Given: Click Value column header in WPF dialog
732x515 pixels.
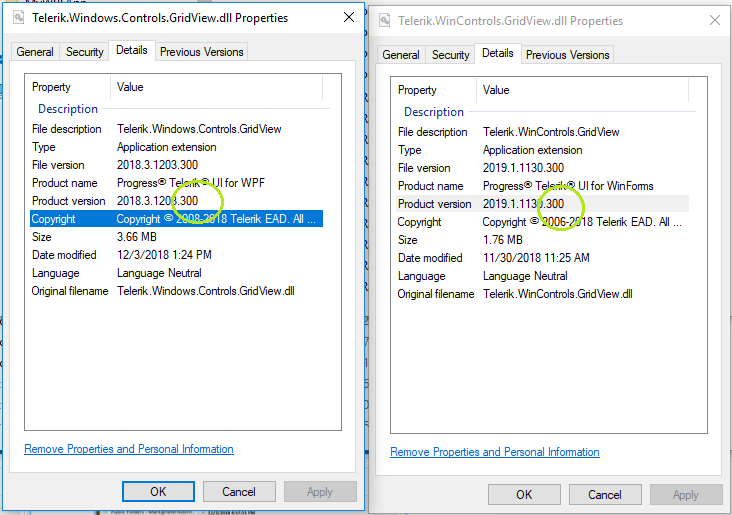Looking at the screenshot, I should [x=217, y=87].
